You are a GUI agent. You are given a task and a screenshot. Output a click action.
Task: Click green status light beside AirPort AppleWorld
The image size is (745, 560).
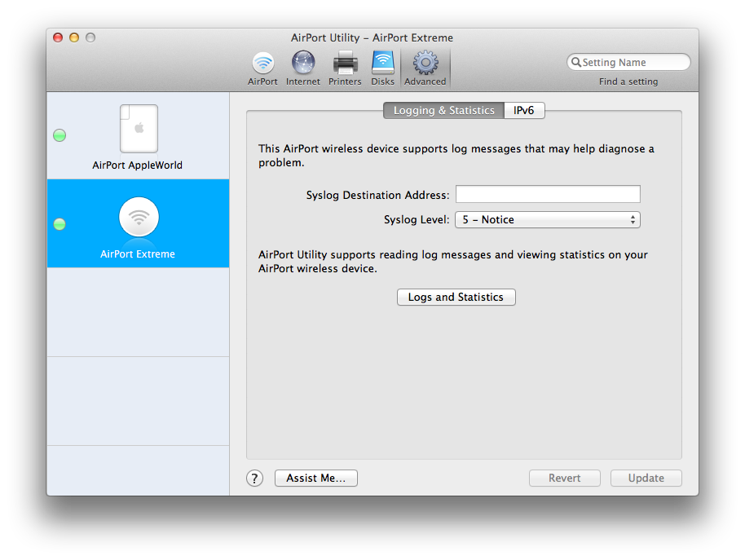tap(60, 135)
